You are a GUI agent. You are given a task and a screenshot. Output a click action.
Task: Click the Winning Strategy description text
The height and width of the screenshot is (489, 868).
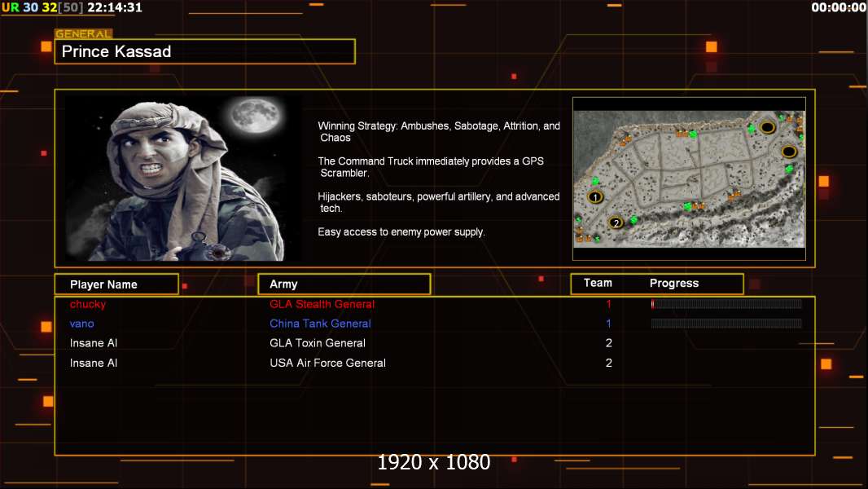click(x=439, y=132)
